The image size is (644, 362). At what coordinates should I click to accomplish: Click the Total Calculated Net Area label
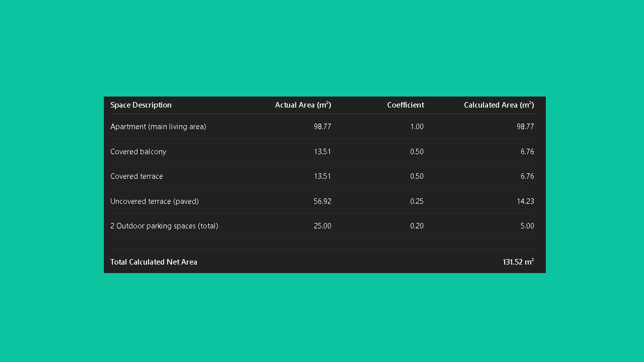[x=154, y=262]
